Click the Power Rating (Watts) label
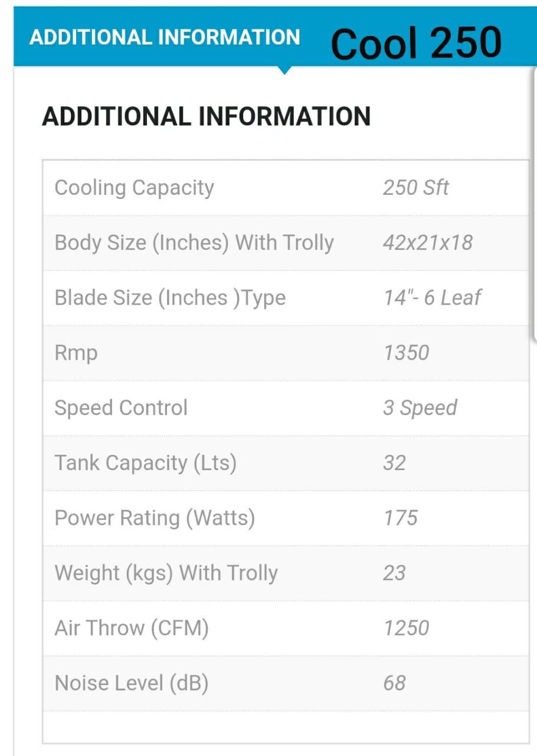 [155, 518]
